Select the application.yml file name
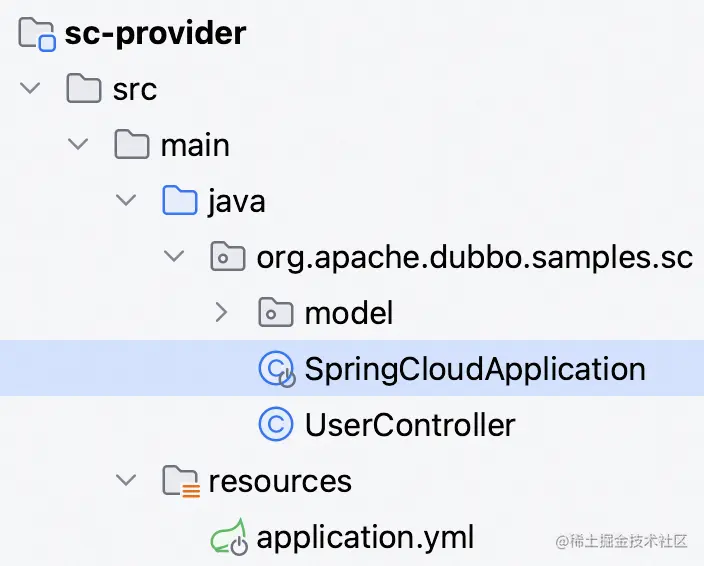Viewport: 704px width, 566px height. click(365, 537)
